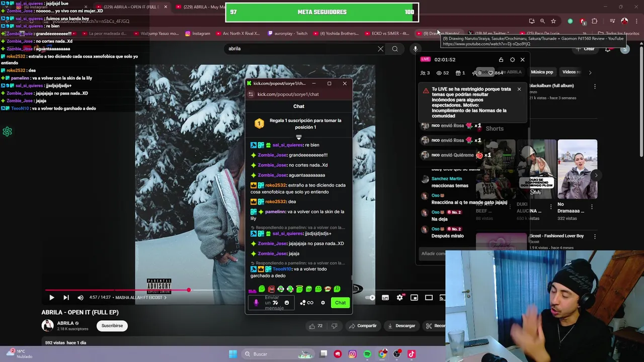
Task: Dismiss the LIVE restringido warning
Action: (519, 89)
